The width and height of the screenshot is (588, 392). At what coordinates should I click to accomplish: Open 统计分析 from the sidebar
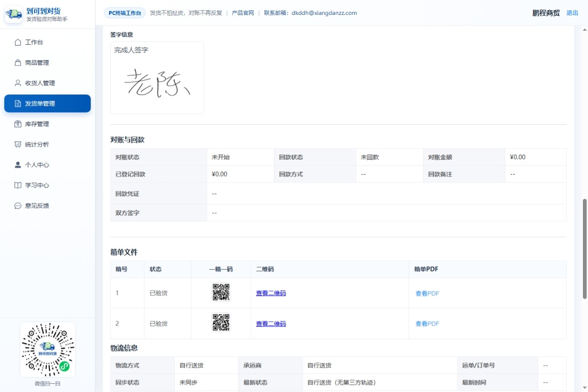click(x=48, y=144)
